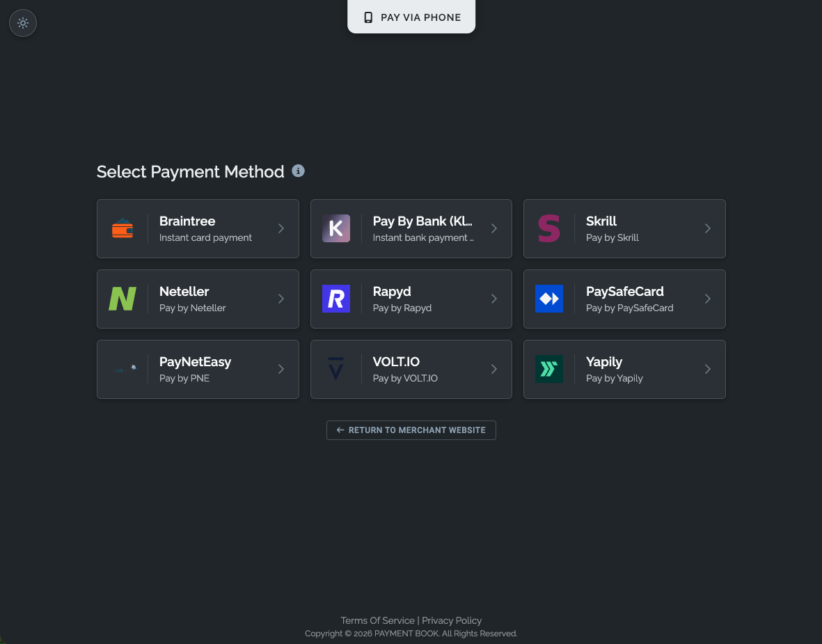Click the "Instant card payment" subtitle
This screenshot has width=822, height=644.
click(x=205, y=237)
